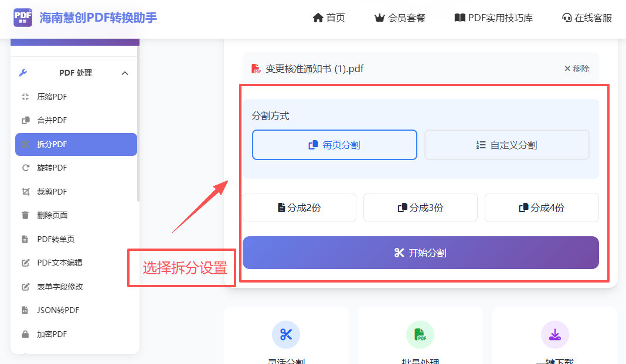Select 加密PDF in sidebar
Screen dimensions: 626x364
(x=76, y=334)
